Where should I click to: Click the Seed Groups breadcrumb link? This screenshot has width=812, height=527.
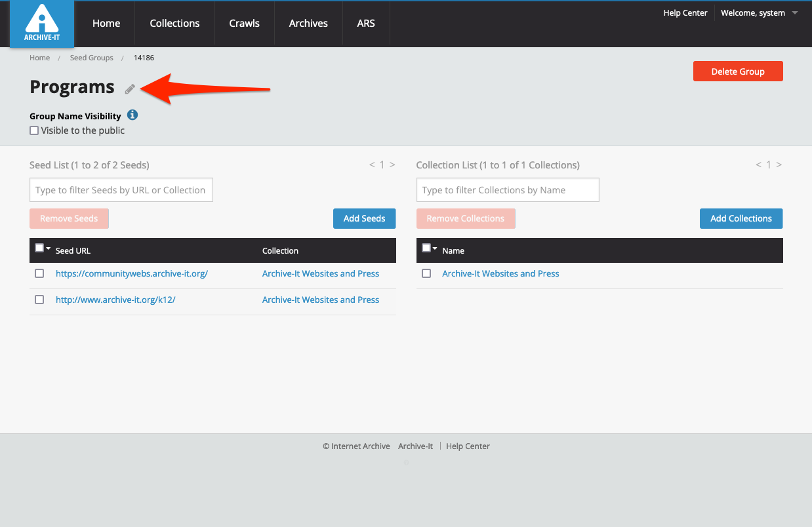click(91, 58)
